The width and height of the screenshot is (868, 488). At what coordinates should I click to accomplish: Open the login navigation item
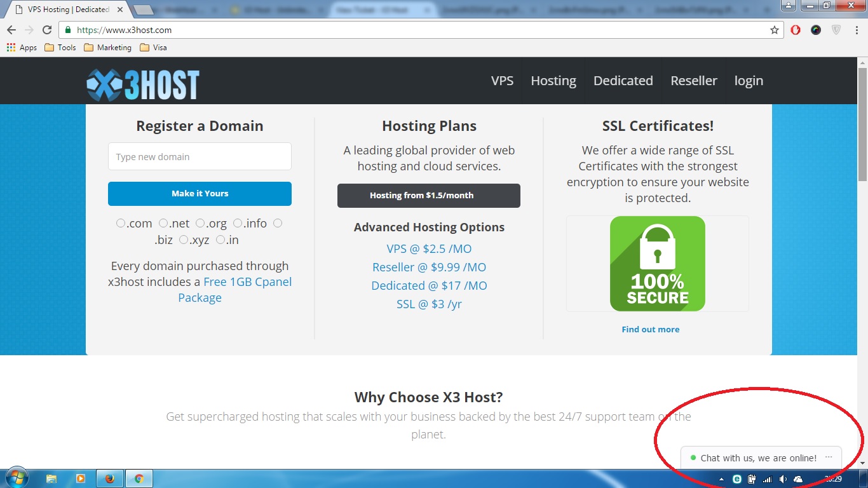[x=749, y=81]
